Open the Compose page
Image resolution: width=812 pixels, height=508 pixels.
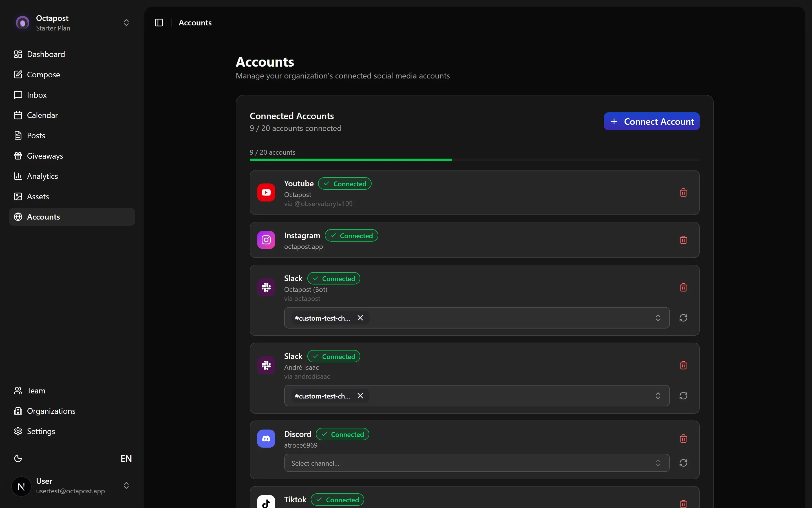[x=72, y=75]
